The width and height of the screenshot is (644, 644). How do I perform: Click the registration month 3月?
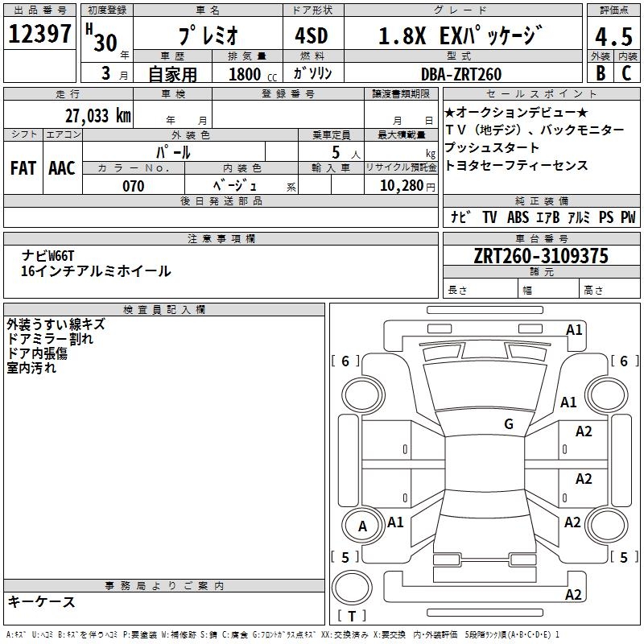click(x=114, y=74)
